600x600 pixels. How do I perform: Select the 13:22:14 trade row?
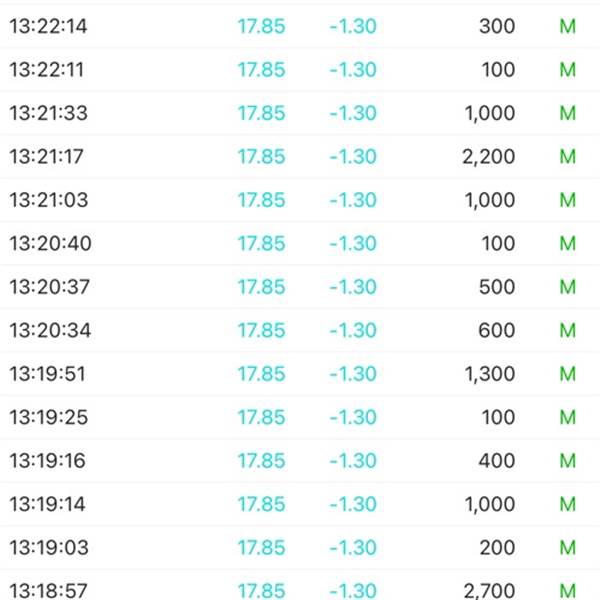pyautogui.click(x=300, y=26)
